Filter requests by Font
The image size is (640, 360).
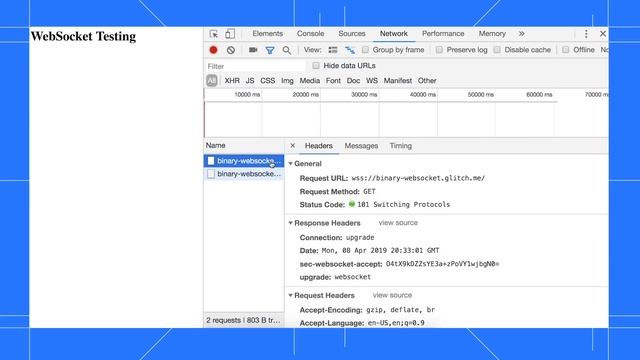(333, 81)
